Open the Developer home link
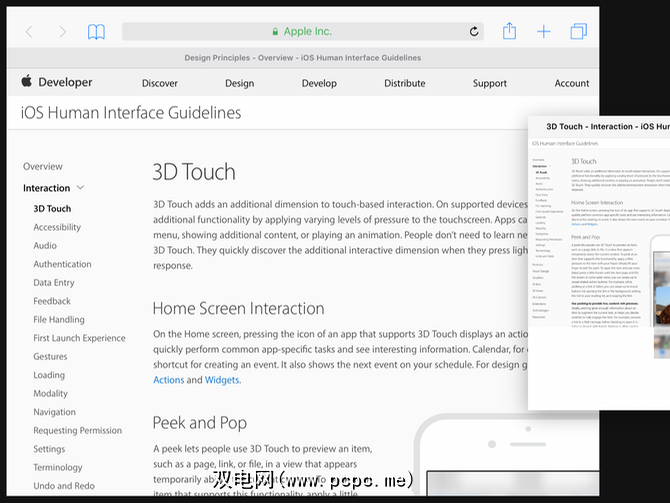 point(65,82)
